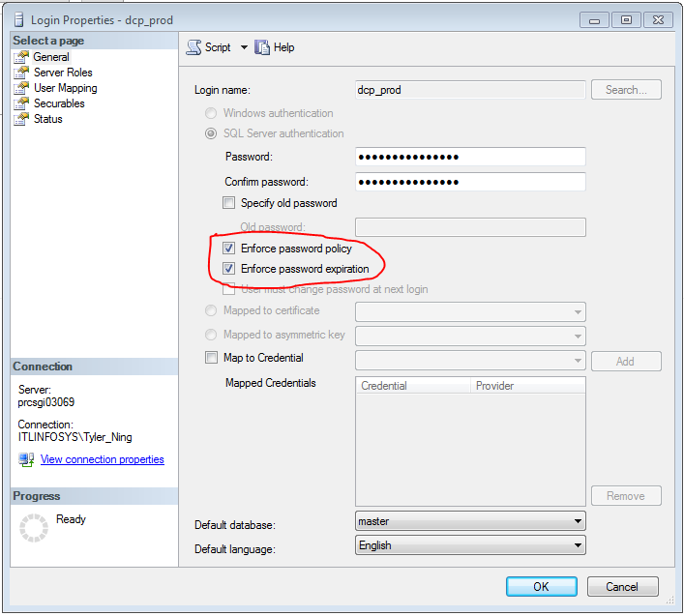The image size is (684, 616).
Task: Click the Password input field
Action: click(x=470, y=157)
